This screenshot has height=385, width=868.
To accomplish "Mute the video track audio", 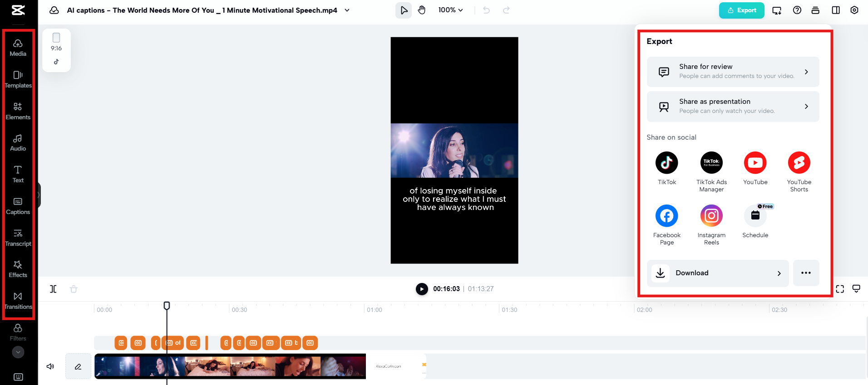I will pos(50,366).
